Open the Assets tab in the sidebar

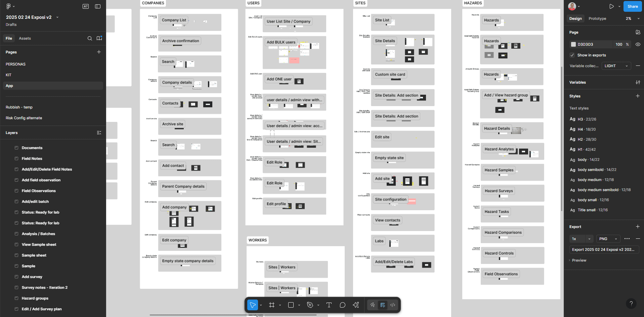tap(25, 38)
